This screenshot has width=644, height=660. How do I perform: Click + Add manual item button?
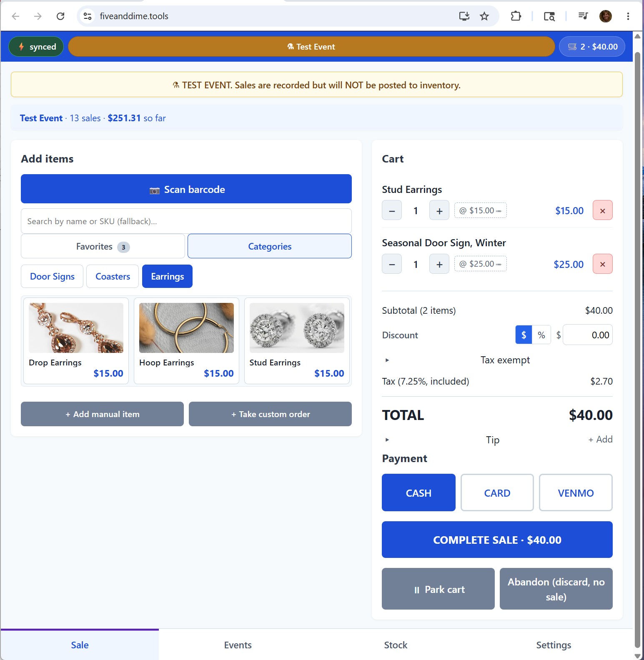pyautogui.click(x=102, y=414)
